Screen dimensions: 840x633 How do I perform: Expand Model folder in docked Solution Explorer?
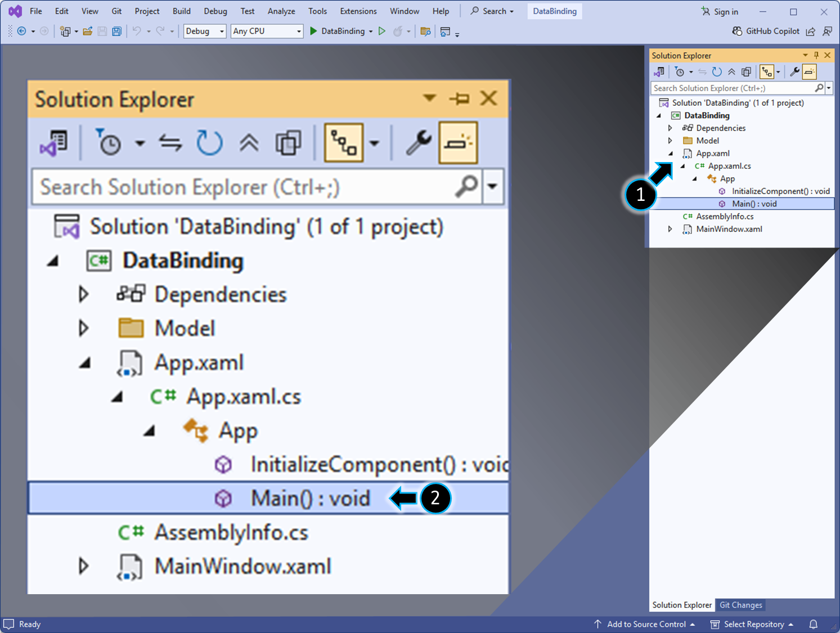point(670,141)
